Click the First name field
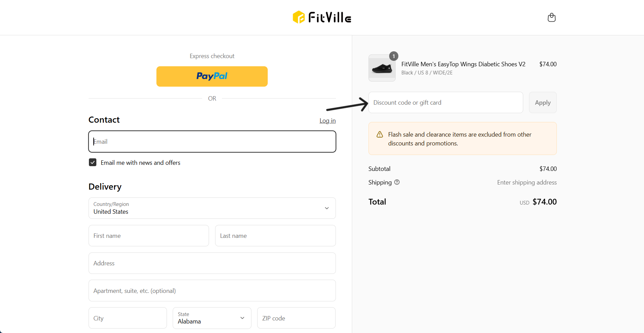 coord(149,236)
